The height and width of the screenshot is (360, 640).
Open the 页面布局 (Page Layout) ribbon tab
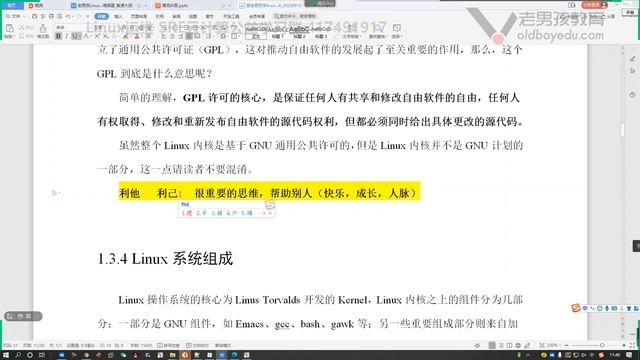coord(139,16)
